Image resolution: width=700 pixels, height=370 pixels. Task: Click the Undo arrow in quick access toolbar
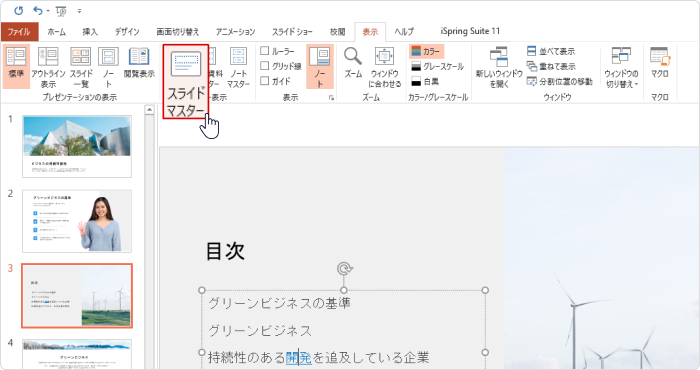pyautogui.click(x=38, y=10)
